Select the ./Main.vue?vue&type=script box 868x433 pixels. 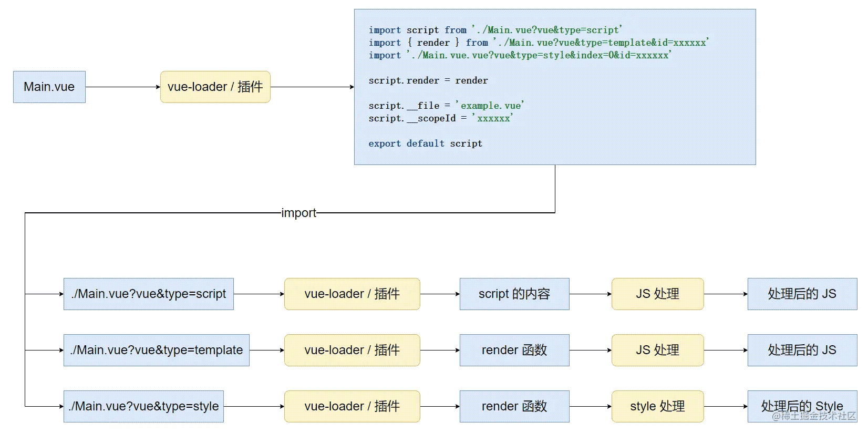[x=149, y=294]
